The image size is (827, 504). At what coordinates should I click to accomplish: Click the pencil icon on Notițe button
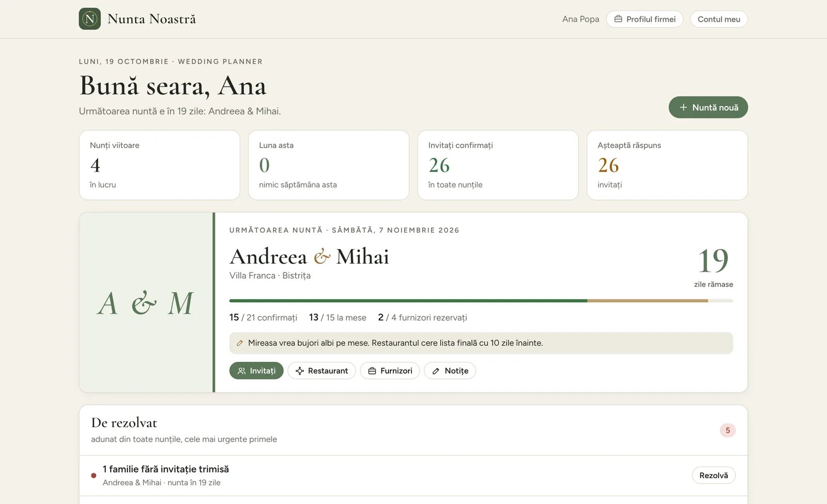coord(436,371)
